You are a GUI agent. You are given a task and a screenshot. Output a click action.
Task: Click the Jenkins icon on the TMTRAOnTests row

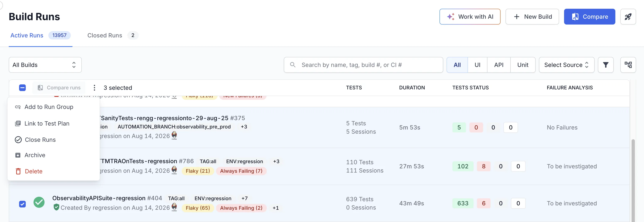point(174,170)
